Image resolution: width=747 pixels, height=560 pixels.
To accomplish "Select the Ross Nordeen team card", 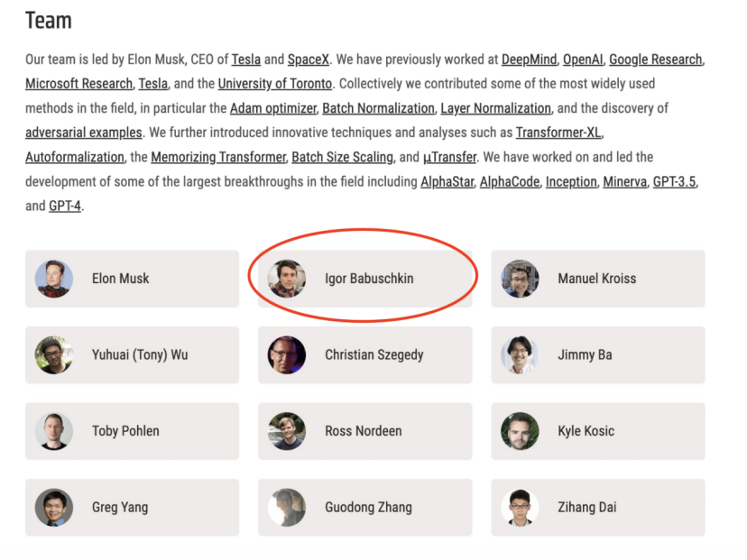I will tap(364, 431).
